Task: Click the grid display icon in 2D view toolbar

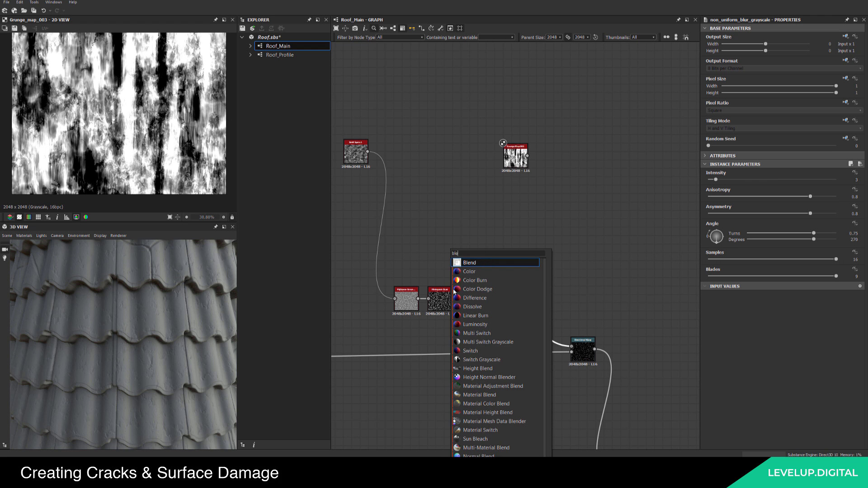Action: pos(38,217)
